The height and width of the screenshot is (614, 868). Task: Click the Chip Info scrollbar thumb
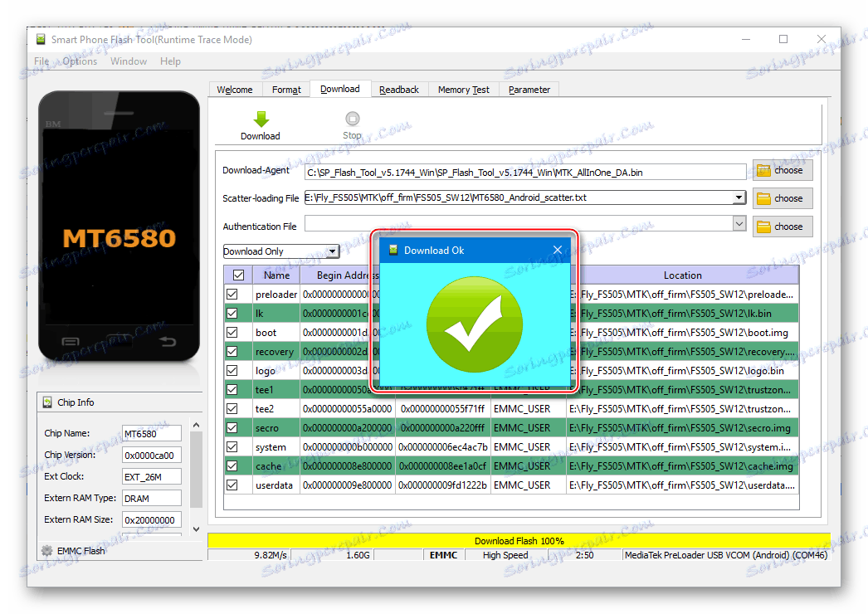196,470
